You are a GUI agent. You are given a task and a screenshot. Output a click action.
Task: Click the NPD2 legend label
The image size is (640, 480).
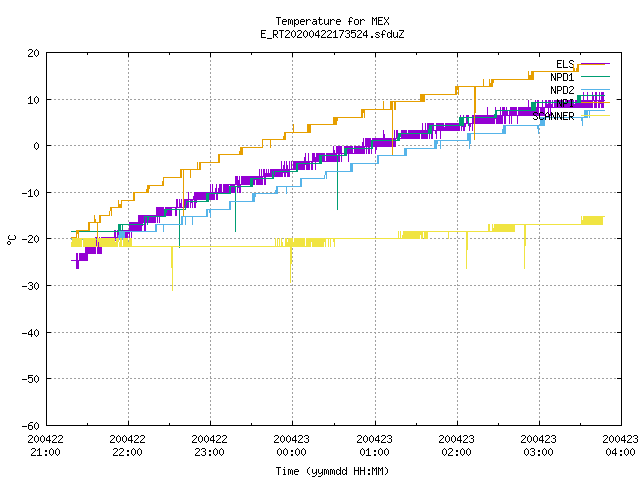click(562, 90)
